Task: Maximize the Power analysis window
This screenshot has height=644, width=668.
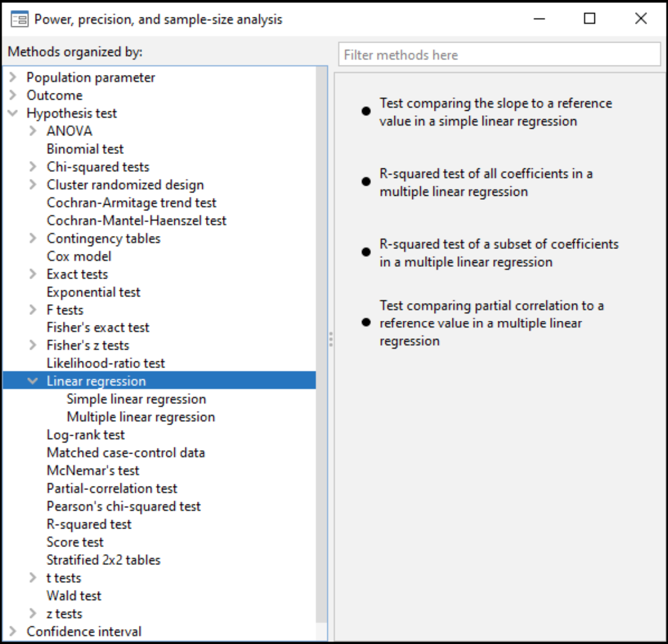Action: 590,19
